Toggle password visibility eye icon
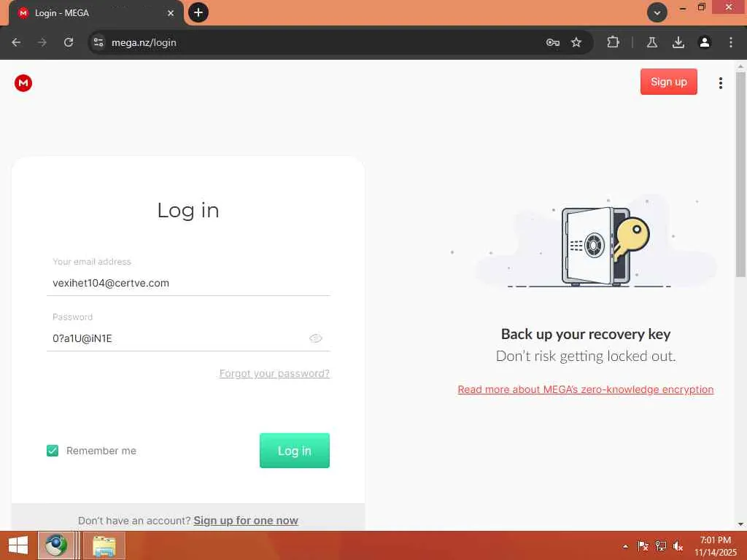747x560 pixels. pyautogui.click(x=315, y=338)
